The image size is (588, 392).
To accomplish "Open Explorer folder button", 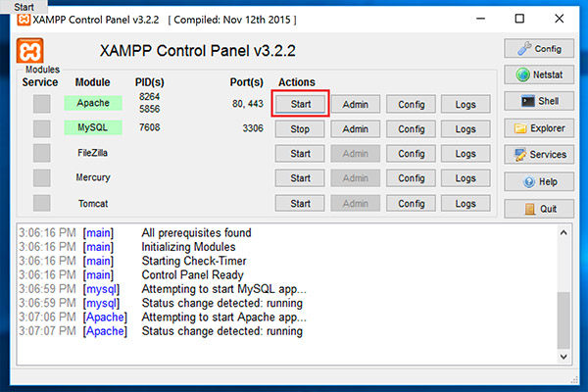I will (x=539, y=128).
